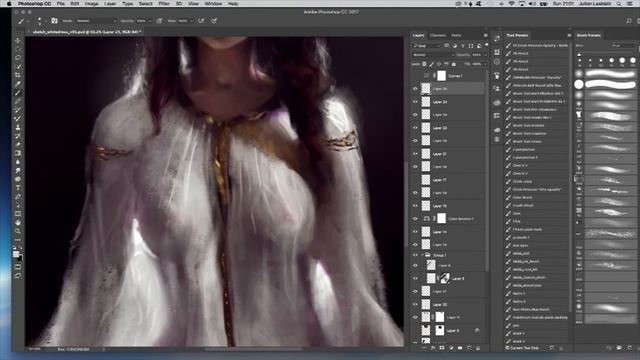Enable airbrush-style build-up in options bar
The height and width of the screenshot is (360, 640).
(201, 20)
